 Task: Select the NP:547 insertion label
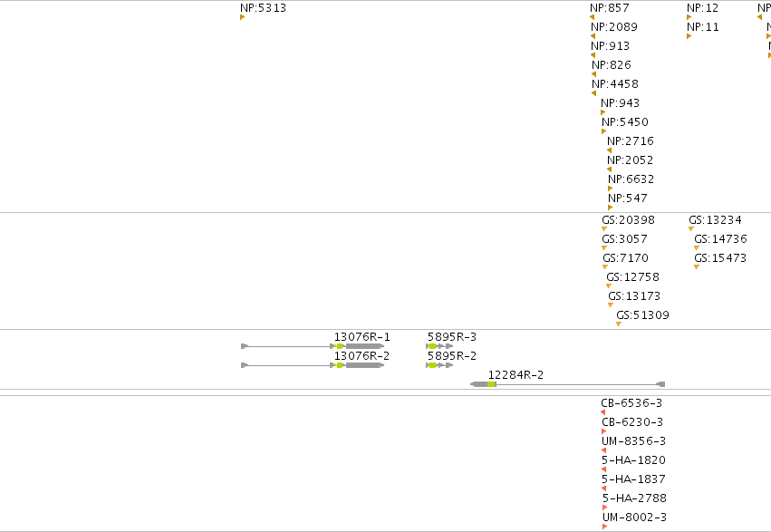click(x=628, y=198)
